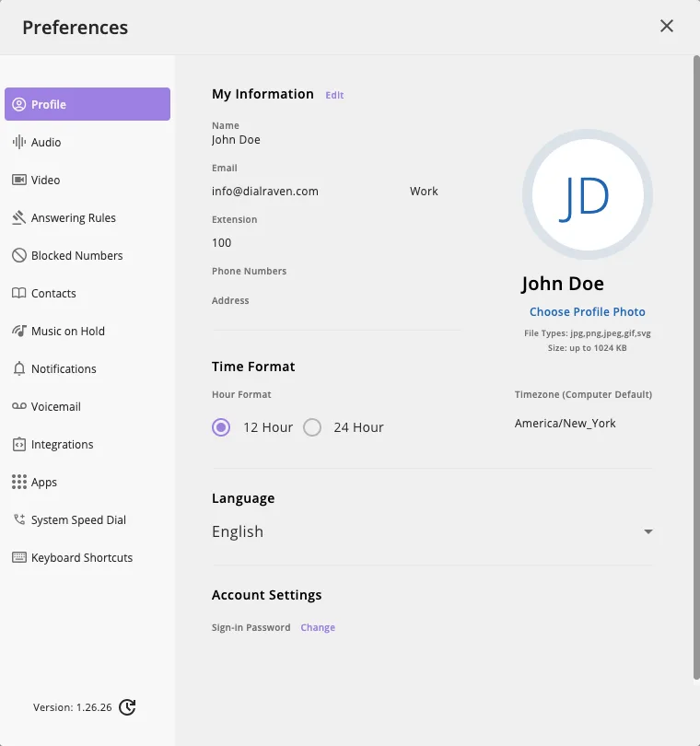The width and height of the screenshot is (700, 746).
Task: Click the JD profile avatar circle
Action: coord(587,194)
